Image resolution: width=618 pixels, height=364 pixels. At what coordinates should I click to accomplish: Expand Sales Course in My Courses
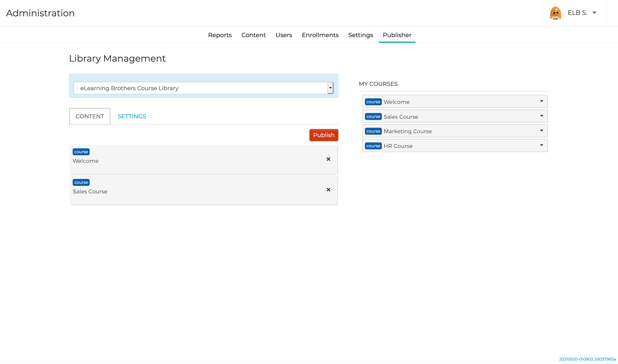(541, 116)
